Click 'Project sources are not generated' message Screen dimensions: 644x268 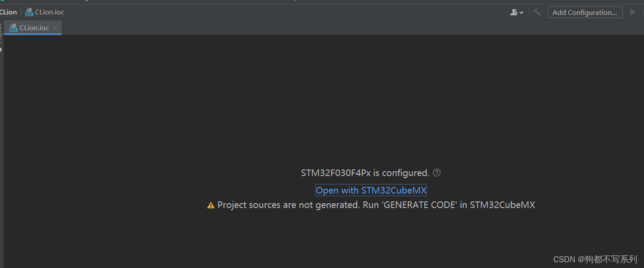tap(376, 205)
